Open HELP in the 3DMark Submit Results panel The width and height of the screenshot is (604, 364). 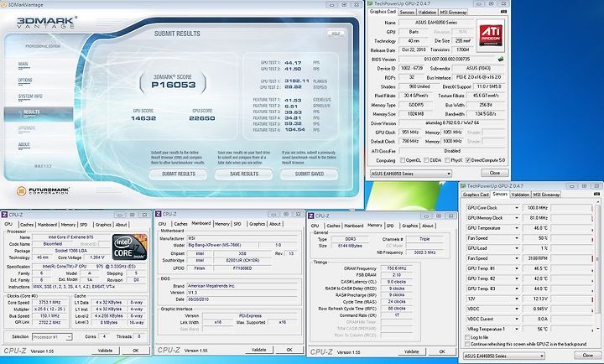point(336,34)
